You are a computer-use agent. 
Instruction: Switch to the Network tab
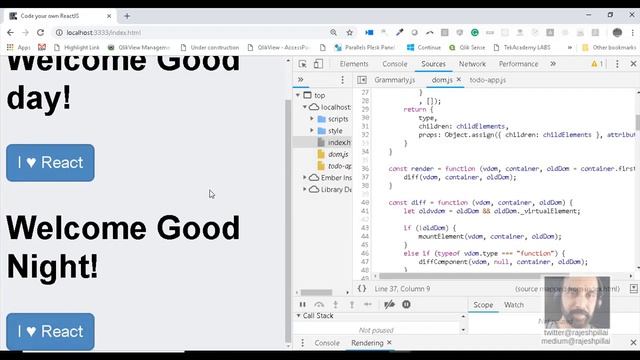[x=472, y=64]
